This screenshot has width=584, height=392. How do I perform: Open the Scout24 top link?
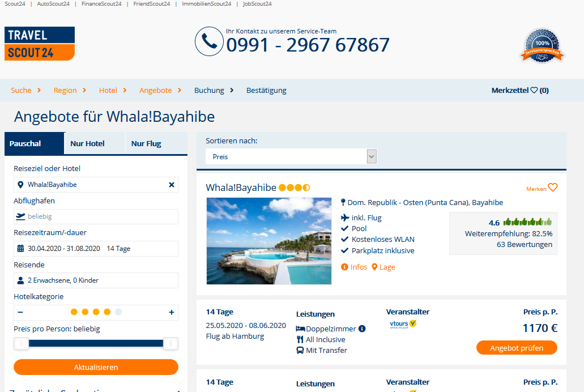click(x=15, y=4)
